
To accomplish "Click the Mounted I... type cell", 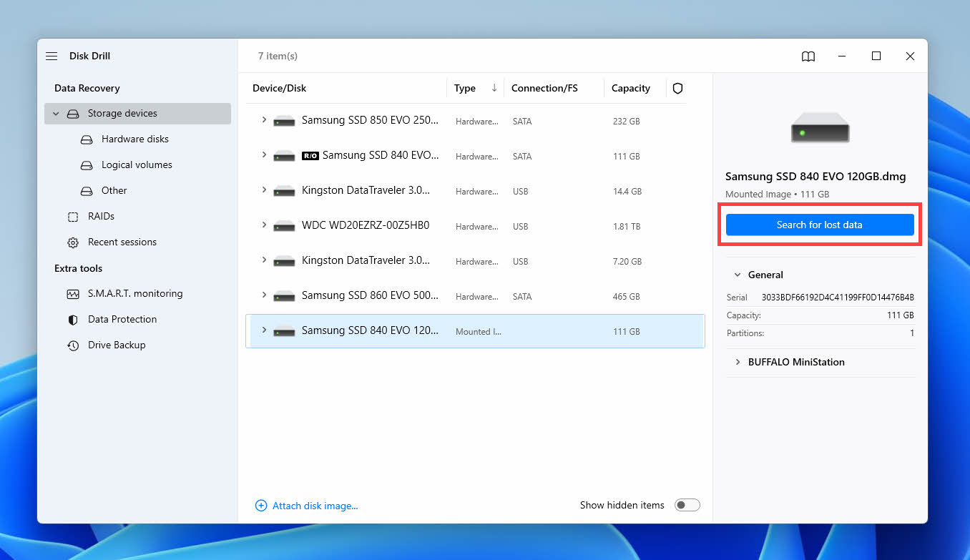I will (477, 332).
